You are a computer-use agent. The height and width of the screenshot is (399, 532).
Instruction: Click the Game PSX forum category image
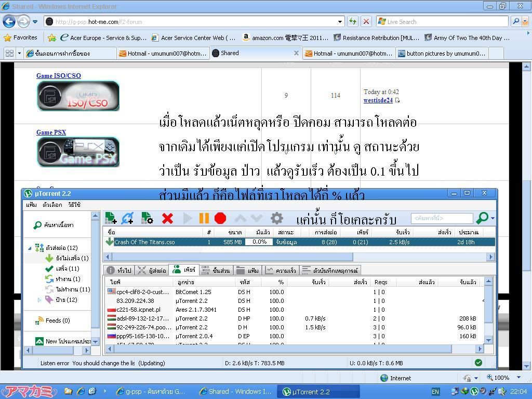pos(78,152)
